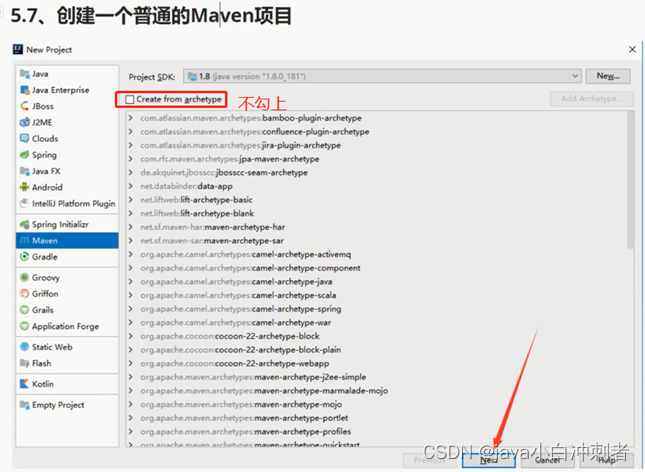This screenshot has height=472, width=645.
Task: Click the New... SDK button
Action: (x=608, y=76)
